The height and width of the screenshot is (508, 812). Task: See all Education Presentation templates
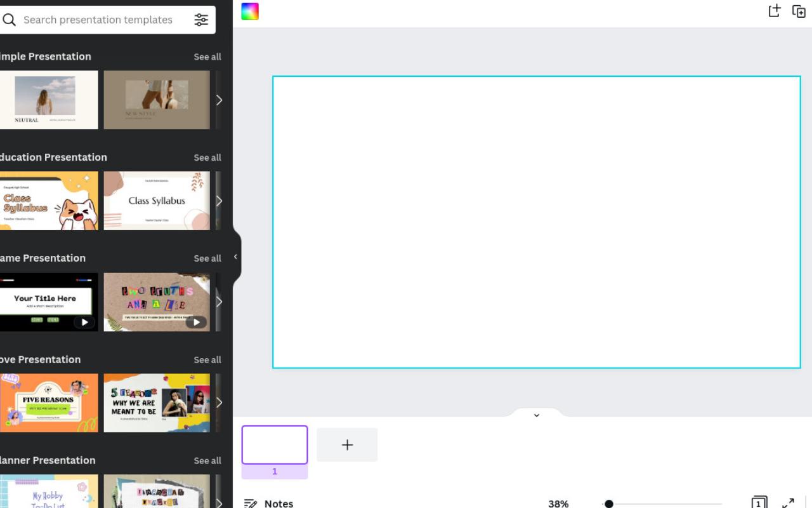(207, 157)
